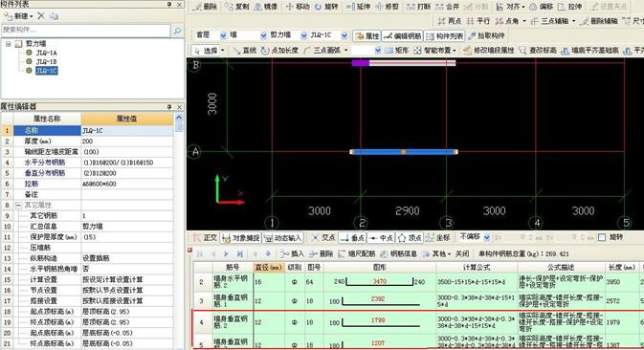Click the 删除 (delete) tool in top toolbar
The width and height of the screenshot is (644, 350).
(x=206, y=7)
